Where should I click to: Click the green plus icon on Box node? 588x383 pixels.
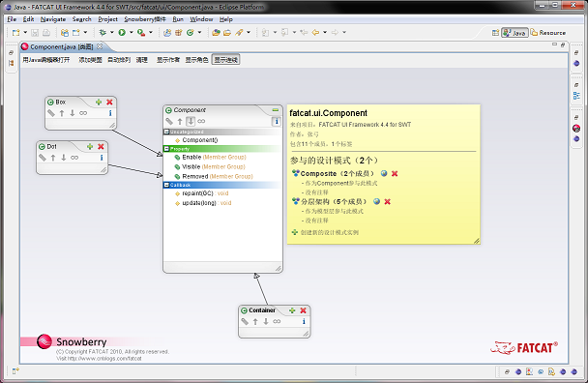coord(99,102)
